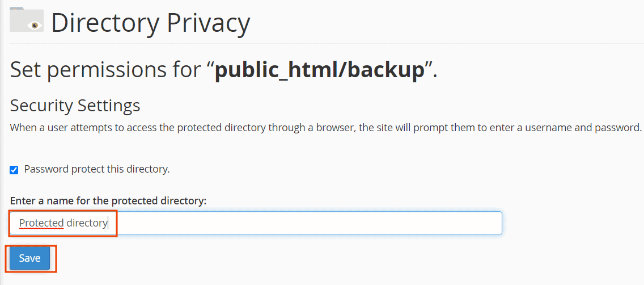
Task: Uncheck Password protect this directory checkbox
Action: coord(14,170)
